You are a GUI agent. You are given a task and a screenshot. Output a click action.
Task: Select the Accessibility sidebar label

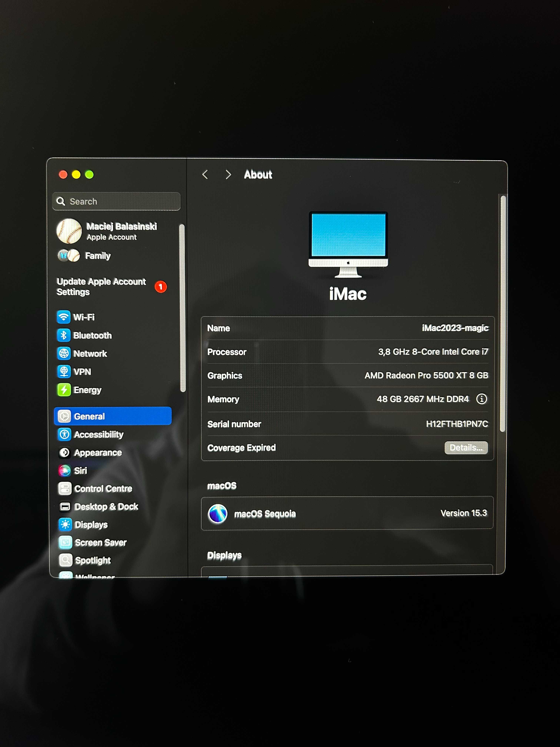click(99, 434)
